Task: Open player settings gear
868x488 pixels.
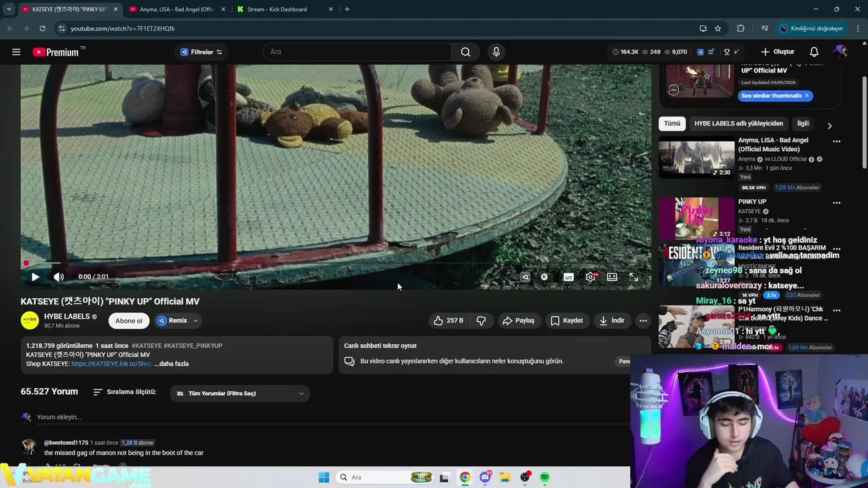Action: (591, 277)
